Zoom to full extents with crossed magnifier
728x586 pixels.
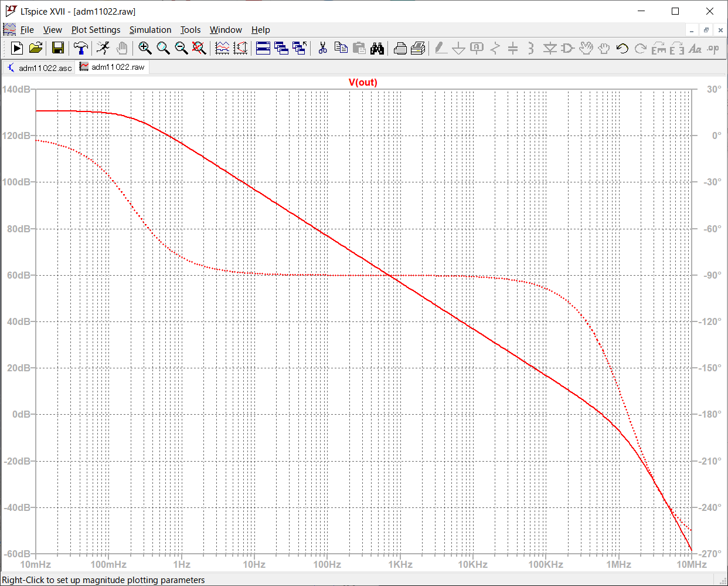(x=199, y=48)
